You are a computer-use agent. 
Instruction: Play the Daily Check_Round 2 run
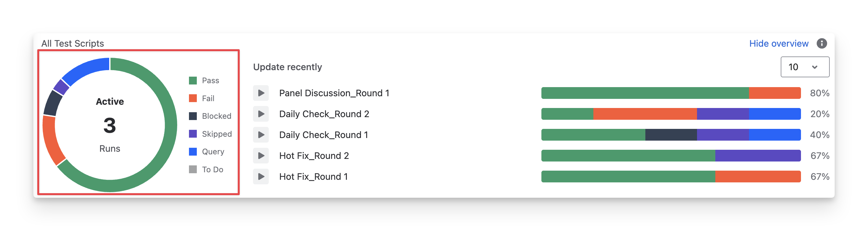click(261, 114)
